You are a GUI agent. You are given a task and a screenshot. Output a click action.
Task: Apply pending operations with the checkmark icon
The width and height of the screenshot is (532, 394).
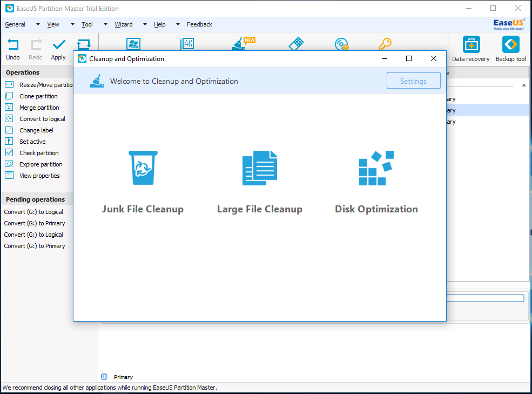click(x=59, y=44)
